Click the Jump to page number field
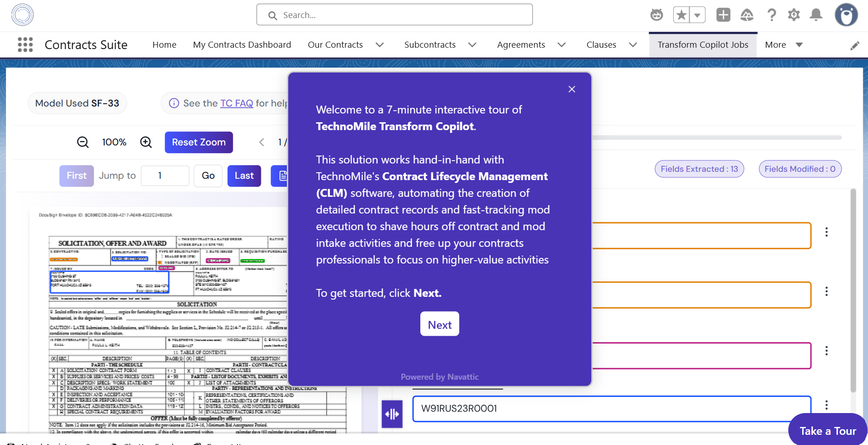 [x=165, y=176]
